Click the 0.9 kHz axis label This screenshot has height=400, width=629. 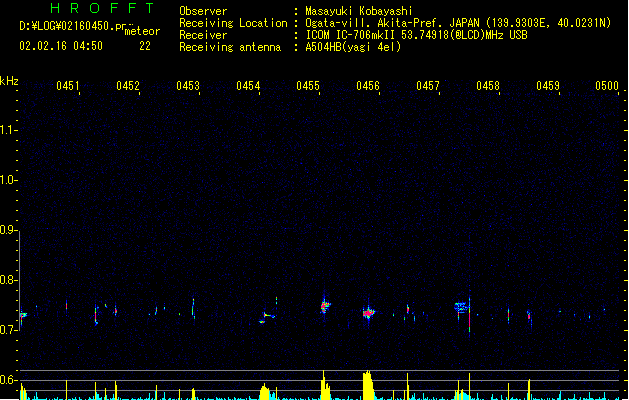(x=8, y=230)
